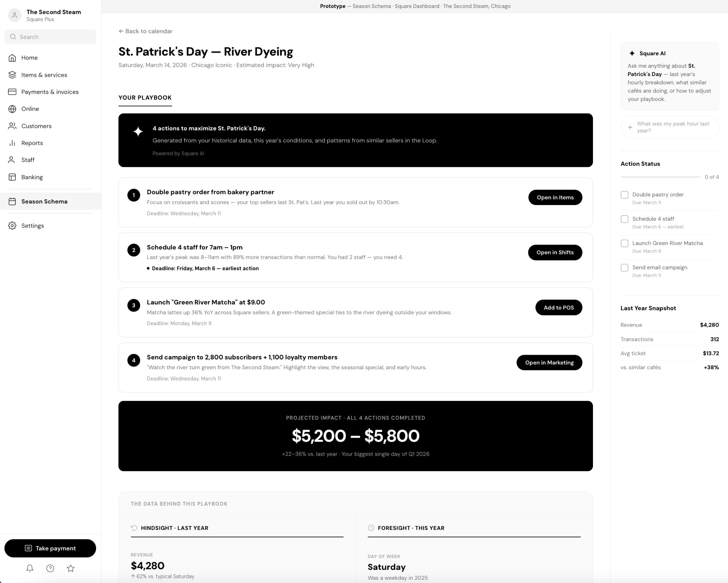Click the Season Schema calendar icon
This screenshot has width=728, height=583.
[x=12, y=201]
